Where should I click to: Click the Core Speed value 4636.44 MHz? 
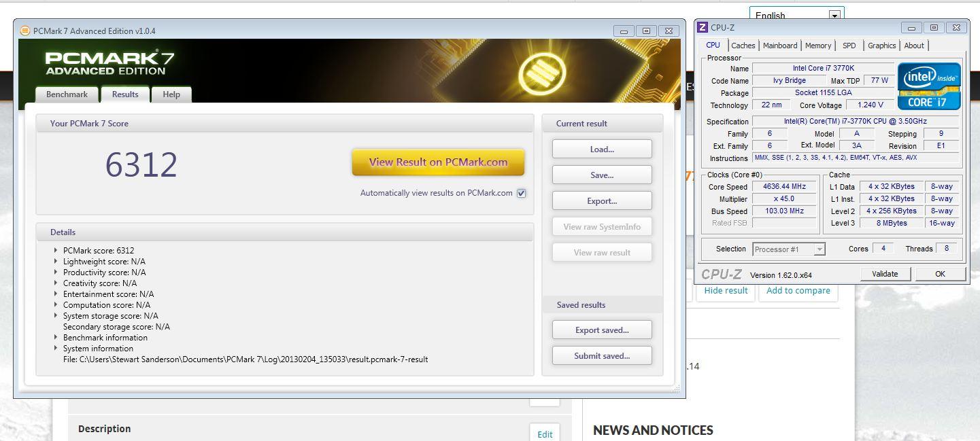(x=784, y=186)
